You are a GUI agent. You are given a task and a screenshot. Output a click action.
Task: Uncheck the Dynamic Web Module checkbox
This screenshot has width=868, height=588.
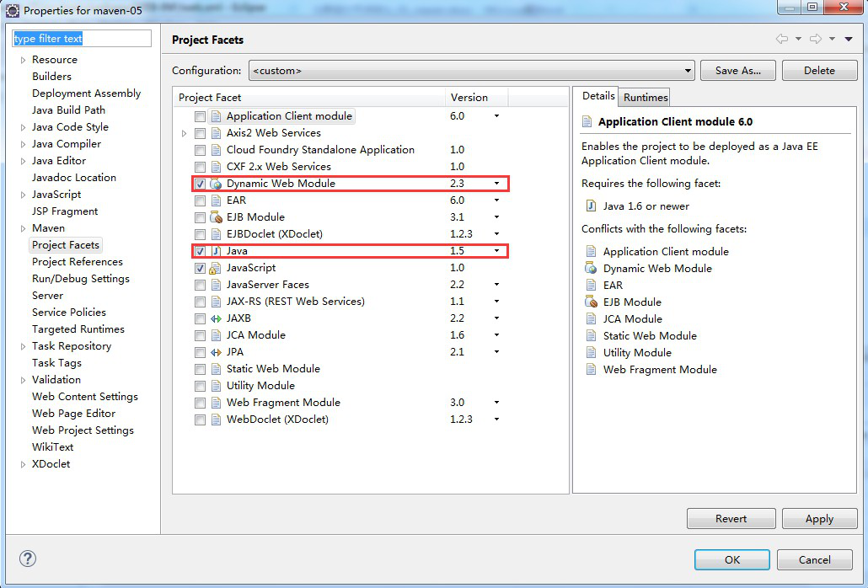[200, 184]
